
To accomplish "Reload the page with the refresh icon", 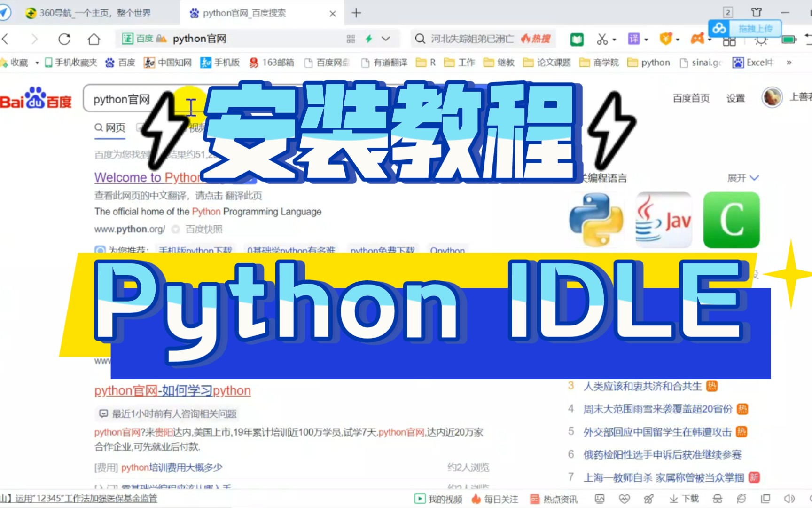I will 64,39.
